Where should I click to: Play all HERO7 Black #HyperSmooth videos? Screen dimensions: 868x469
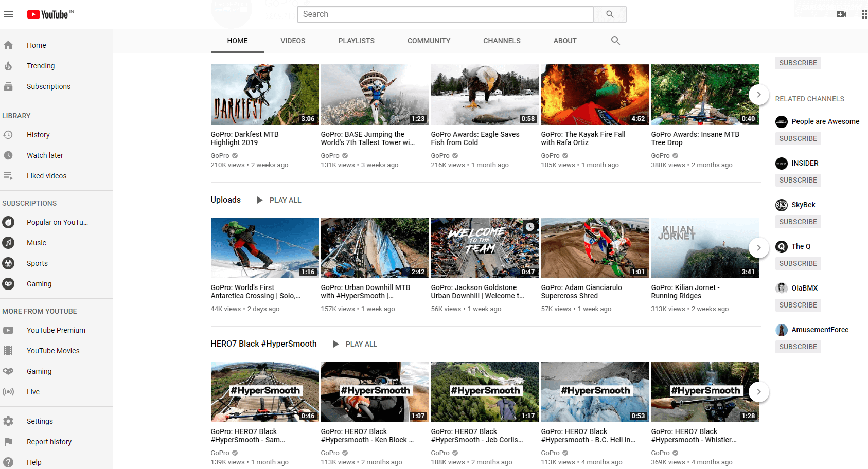pyautogui.click(x=355, y=344)
